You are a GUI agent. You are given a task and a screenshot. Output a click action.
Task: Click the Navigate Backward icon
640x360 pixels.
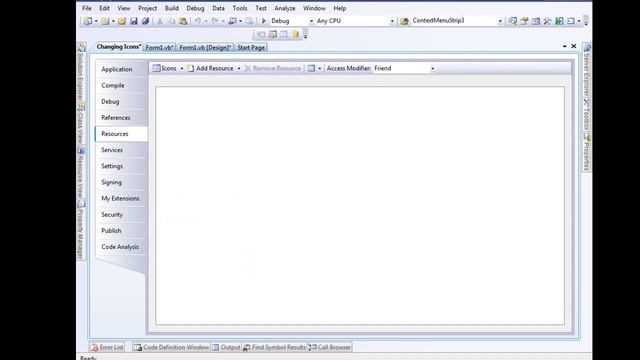pyautogui.click(x=232, y=21)
